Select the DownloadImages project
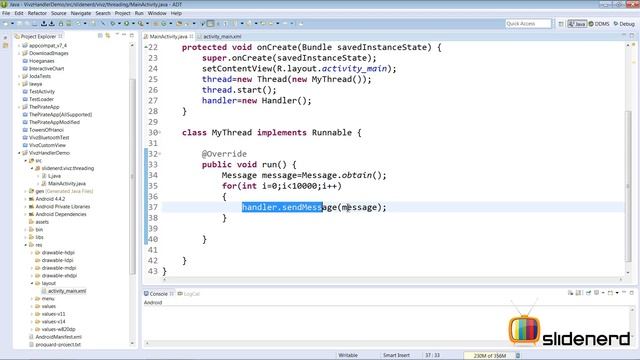The width and height of the screenshot is (640, 360). (x=49, y=53)
